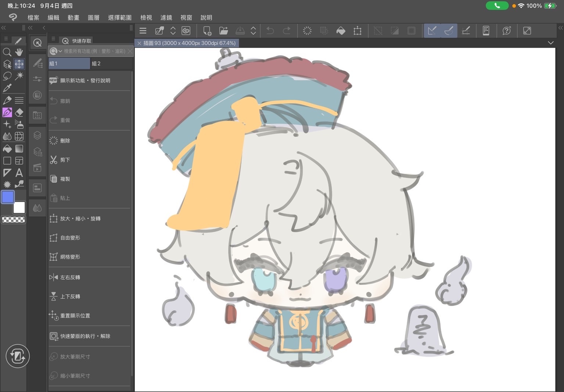Viewport: 564px width, 392px height.
Task: Click 顯示新功能・發行說明
Action: 89,80
